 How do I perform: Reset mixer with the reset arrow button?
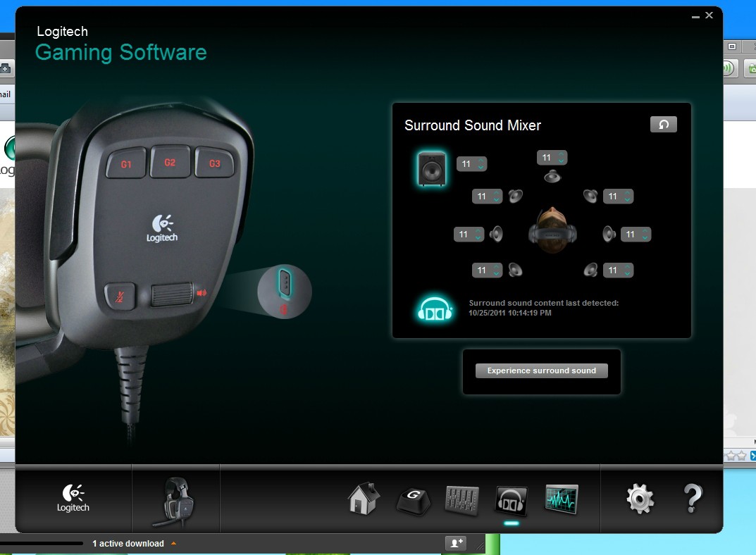click(x=664, y=124)
